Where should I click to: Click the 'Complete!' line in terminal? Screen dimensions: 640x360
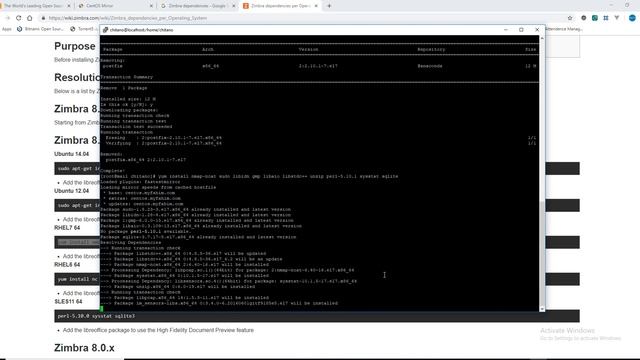[113, 171]
